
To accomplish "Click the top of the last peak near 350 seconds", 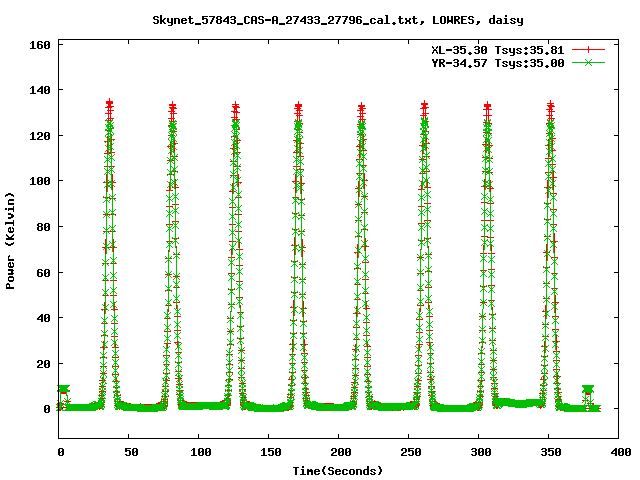I will point(550,105).
